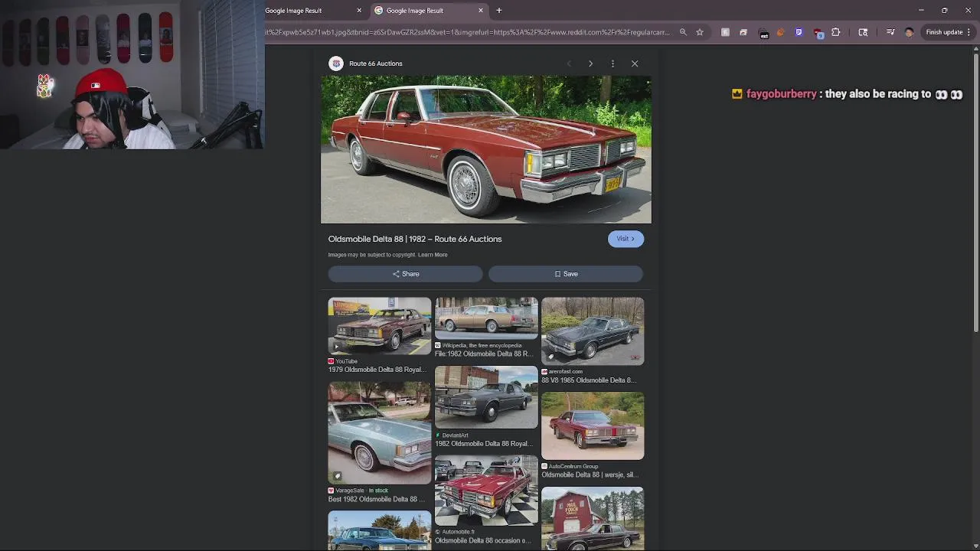Open the Route 66 Auctions source link
980x551 pixels.
click(375, 64)
